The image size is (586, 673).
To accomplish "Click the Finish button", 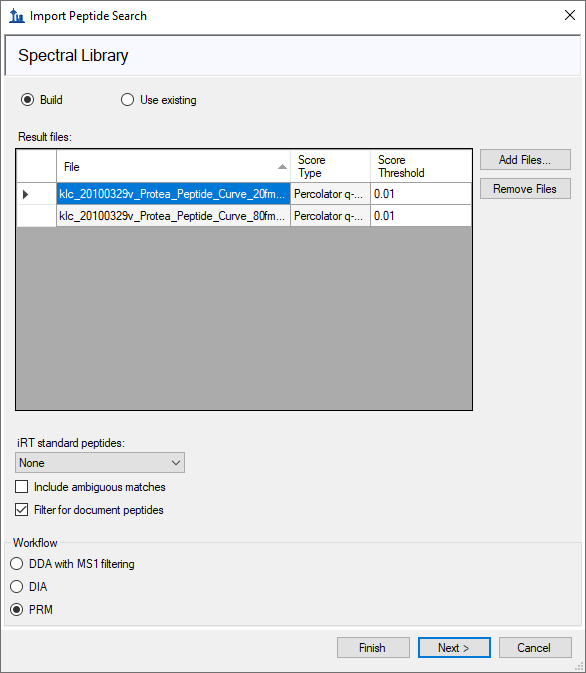I will click(x=373, y=648).
